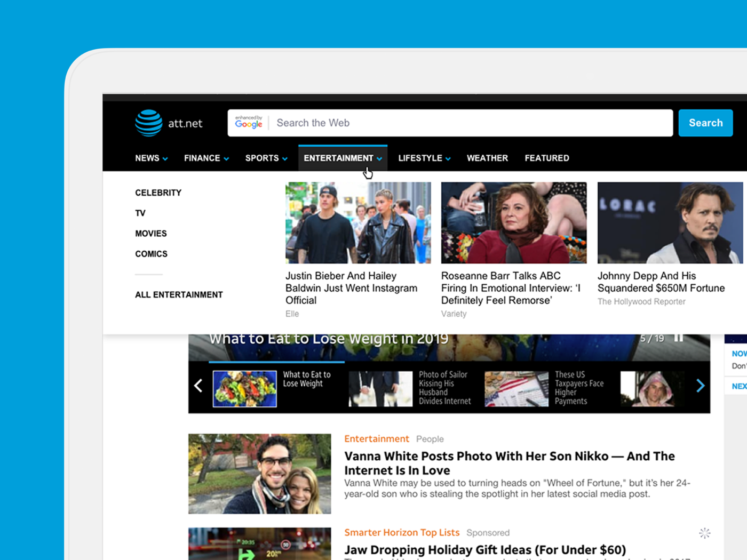This screenshot has height=560, width=747.
Task: Go to previous carousel slide arrow
Action: 198,386
